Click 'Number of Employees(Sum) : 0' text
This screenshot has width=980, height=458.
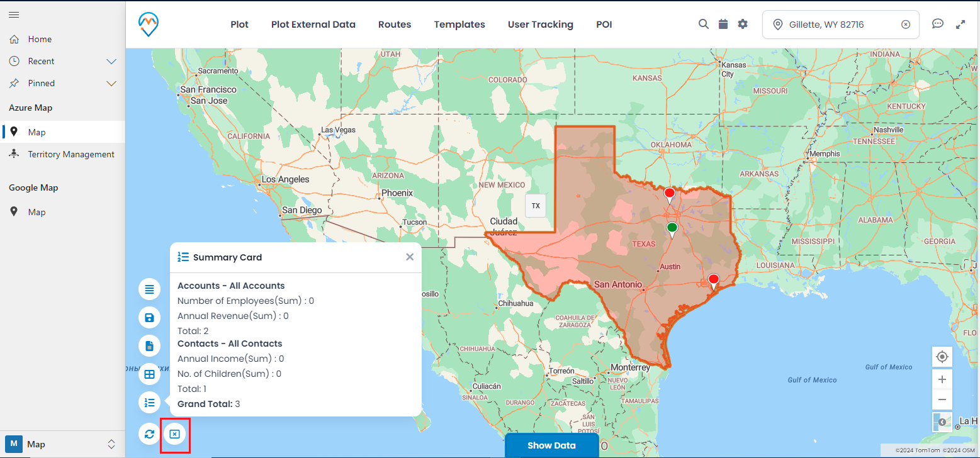coord(245,301)
